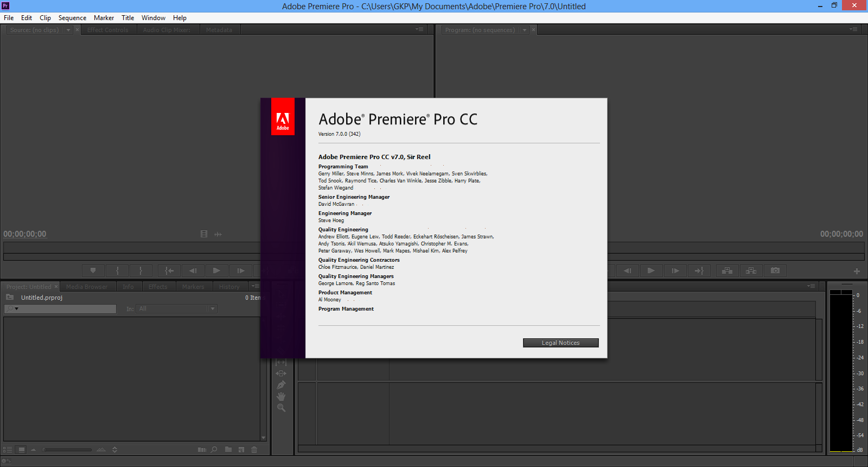
Task: Switch to the History tab
Action: click(229, 287)
